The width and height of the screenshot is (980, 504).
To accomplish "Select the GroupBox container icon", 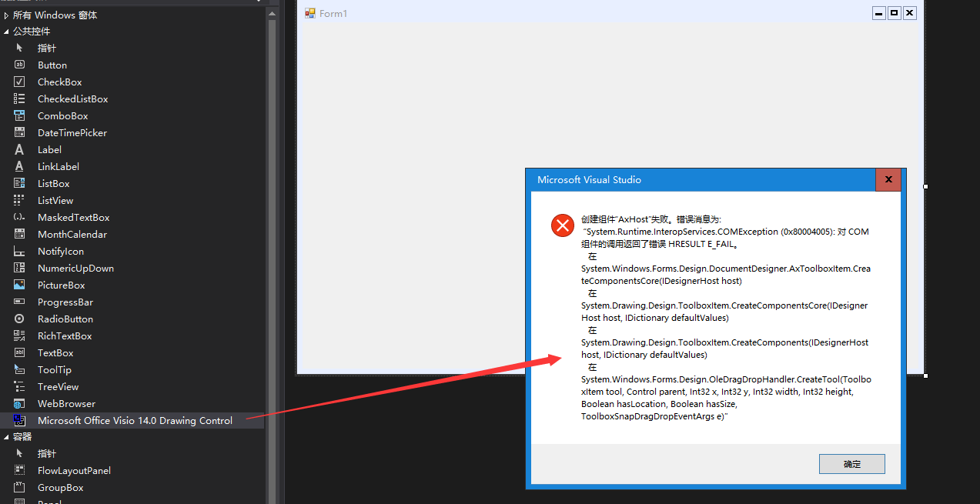I will tap(20, 488).
